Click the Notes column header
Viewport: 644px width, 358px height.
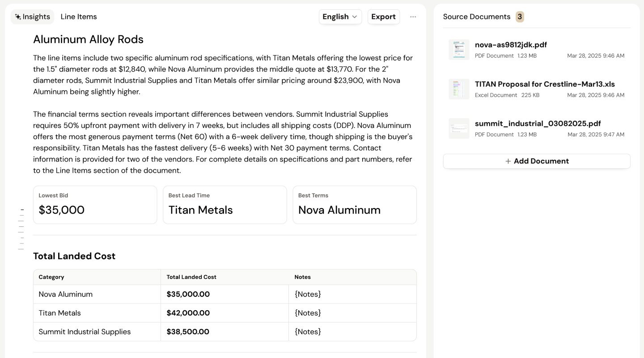pyautogui.click(x=302, y=277)
